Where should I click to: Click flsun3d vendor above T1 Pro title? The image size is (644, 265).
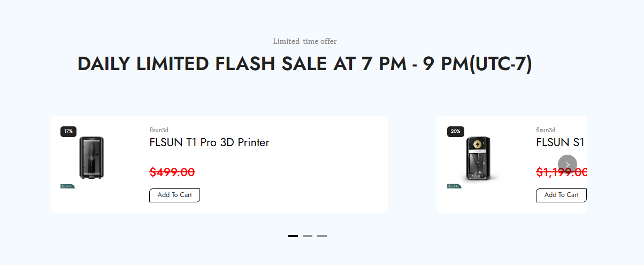[159, 130]
